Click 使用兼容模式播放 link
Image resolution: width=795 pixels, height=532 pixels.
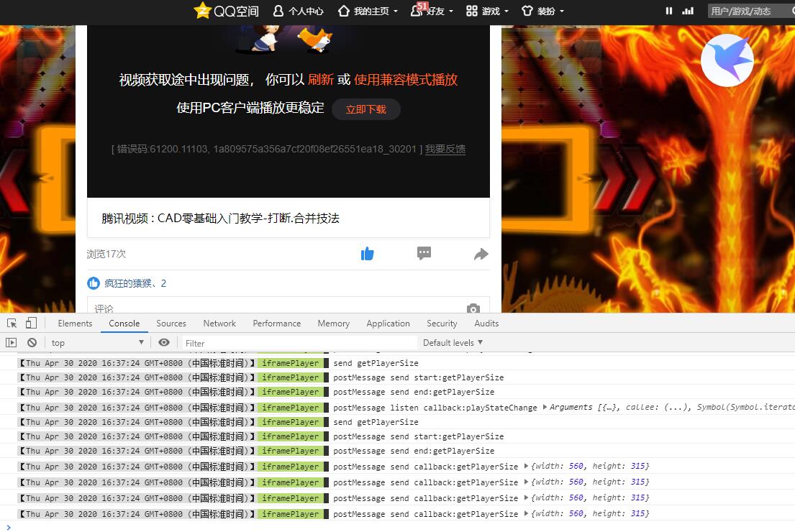pos(406,80)
